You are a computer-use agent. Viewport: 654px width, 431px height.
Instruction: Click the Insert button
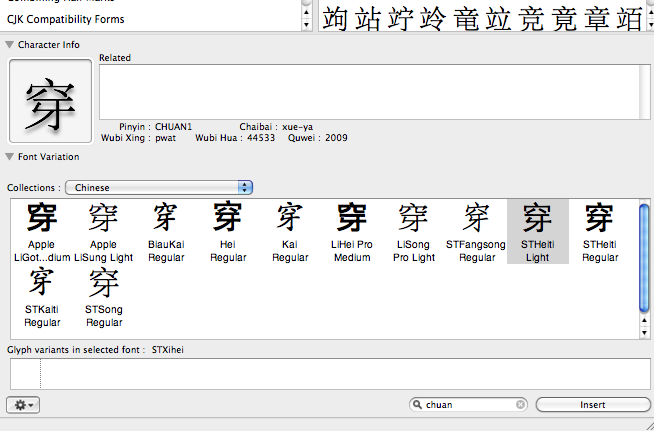(x=592, y=405)
